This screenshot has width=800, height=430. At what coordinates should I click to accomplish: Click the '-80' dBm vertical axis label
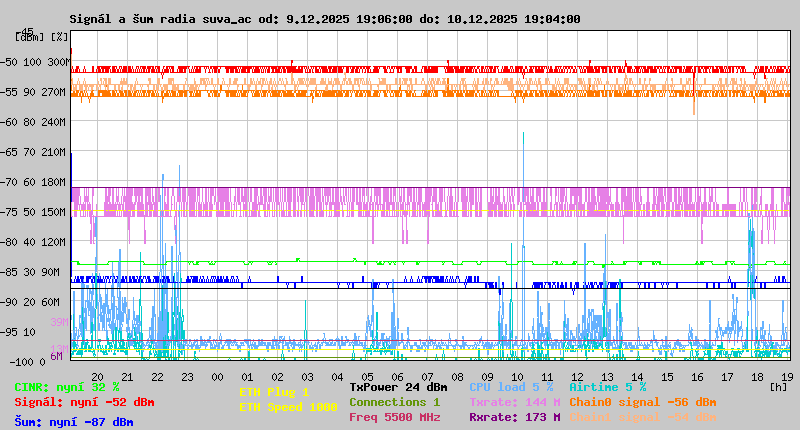click(9, 242)
